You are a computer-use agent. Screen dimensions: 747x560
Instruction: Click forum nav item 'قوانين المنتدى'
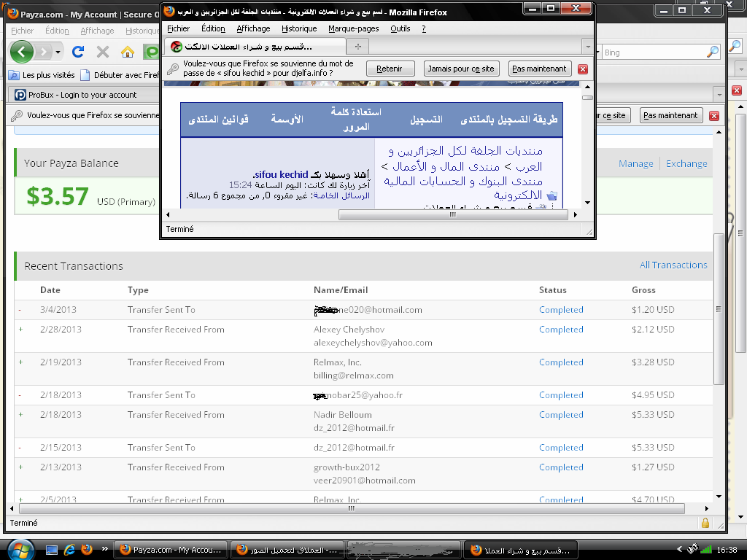218,119
